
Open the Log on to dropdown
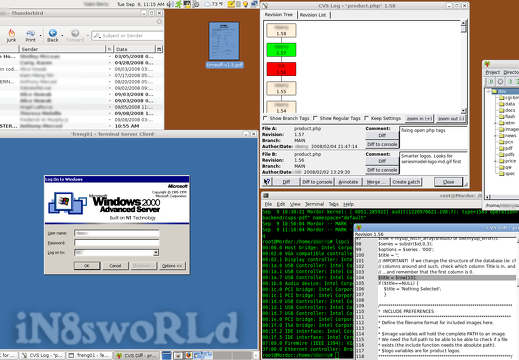(x=156, y=253)
